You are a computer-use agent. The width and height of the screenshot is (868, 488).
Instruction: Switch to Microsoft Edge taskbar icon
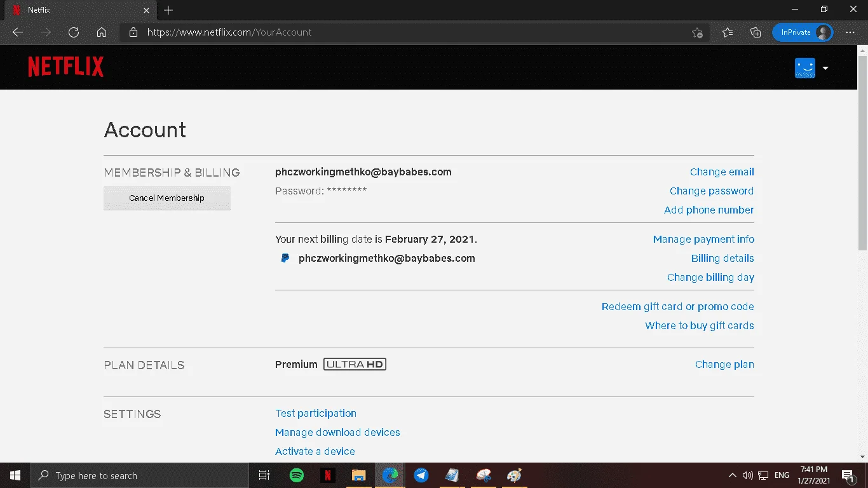click(x=390, y=475)
